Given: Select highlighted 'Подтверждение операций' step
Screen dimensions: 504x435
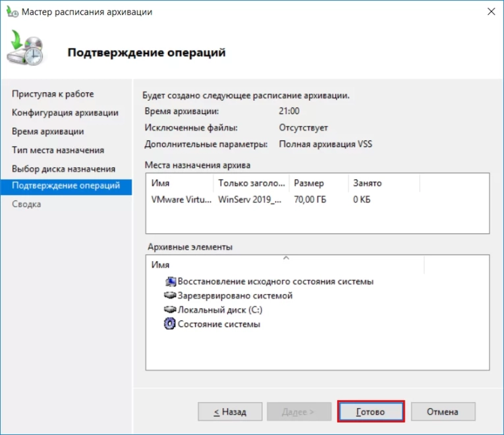Looking at the screenshot, I should [x=66, y=186].
